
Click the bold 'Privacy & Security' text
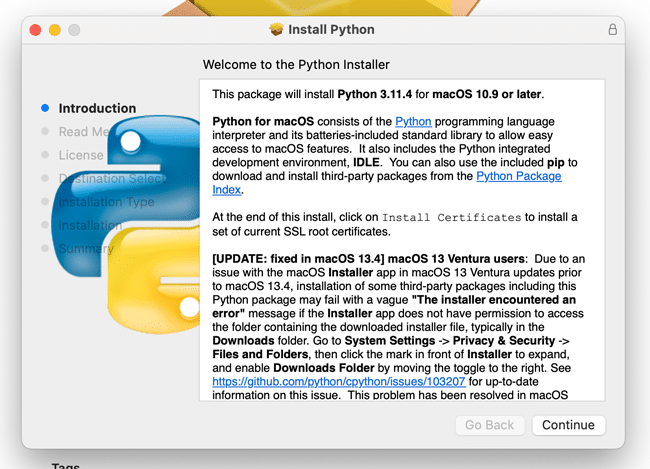[x=504, y=340]
